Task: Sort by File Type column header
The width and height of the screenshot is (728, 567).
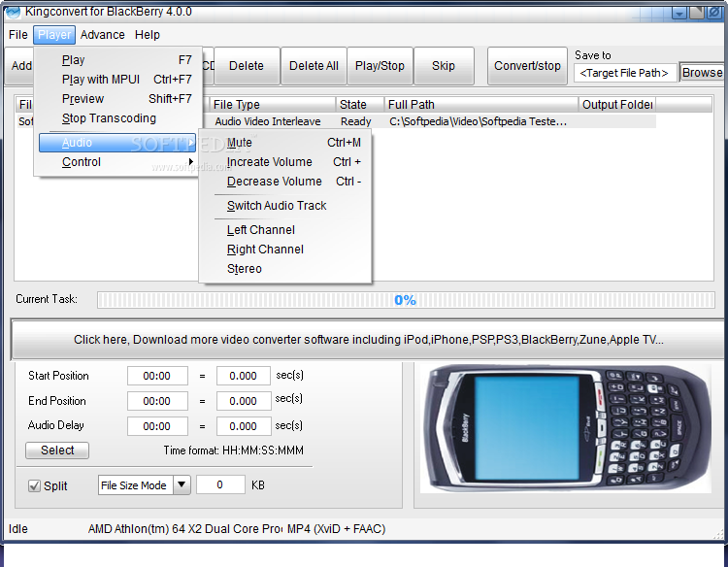Action: coord(273,105)
